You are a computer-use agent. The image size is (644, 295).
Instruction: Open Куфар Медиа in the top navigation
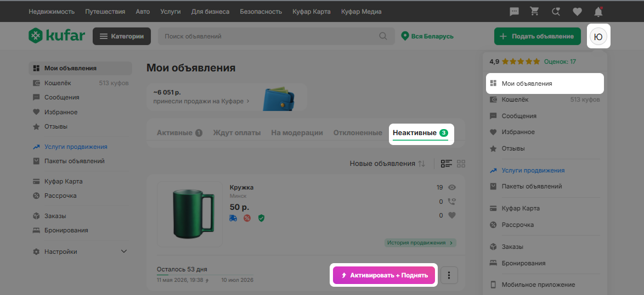click(x=361, y=12)
